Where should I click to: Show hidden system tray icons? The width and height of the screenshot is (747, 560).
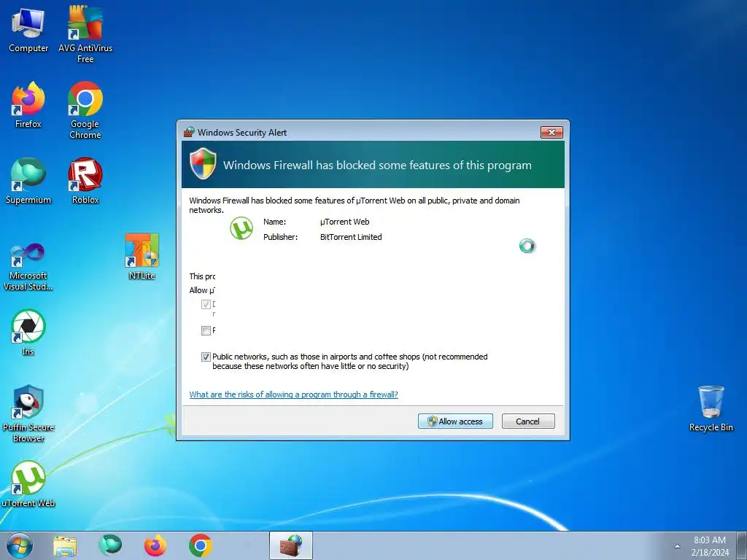click(677, 546)
